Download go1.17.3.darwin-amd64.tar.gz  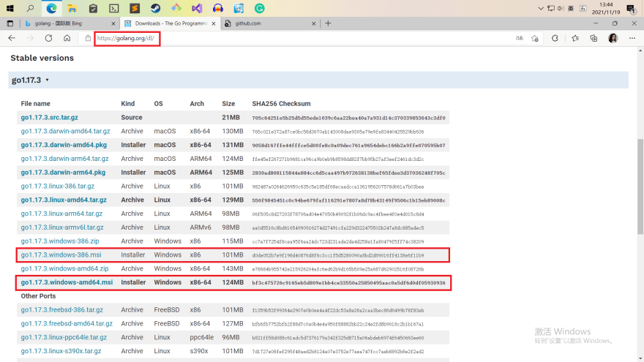coord(65,132)
